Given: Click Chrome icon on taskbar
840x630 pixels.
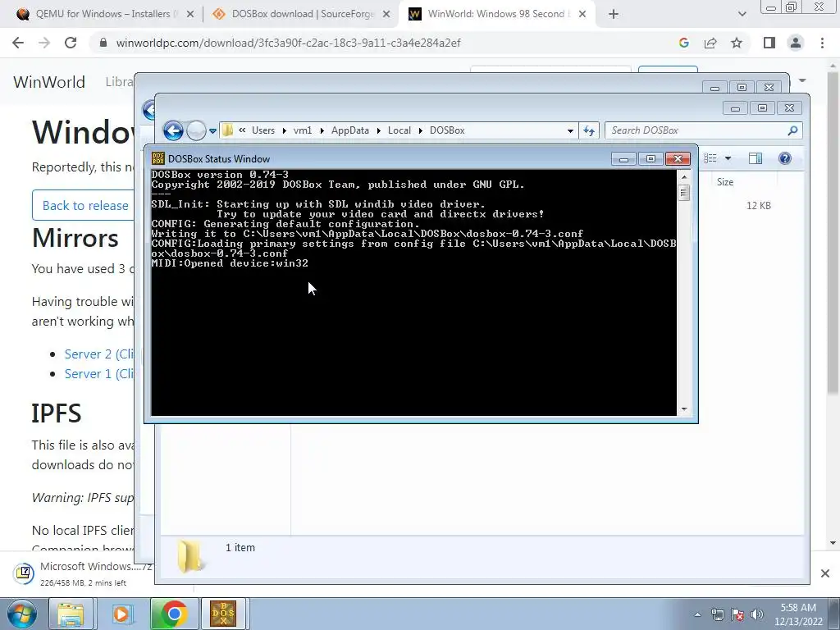Looking at the screenshot, I should point(173,614).
